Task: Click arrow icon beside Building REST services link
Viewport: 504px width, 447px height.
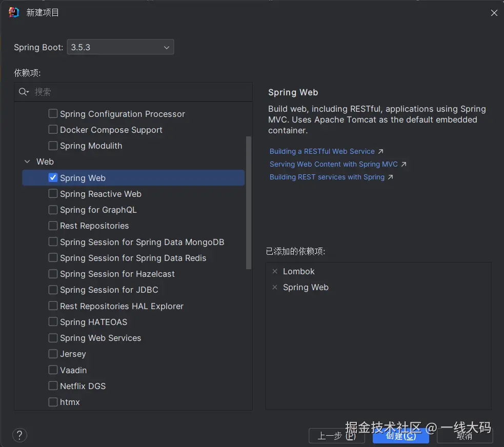Action: click(x=390, y=177)
